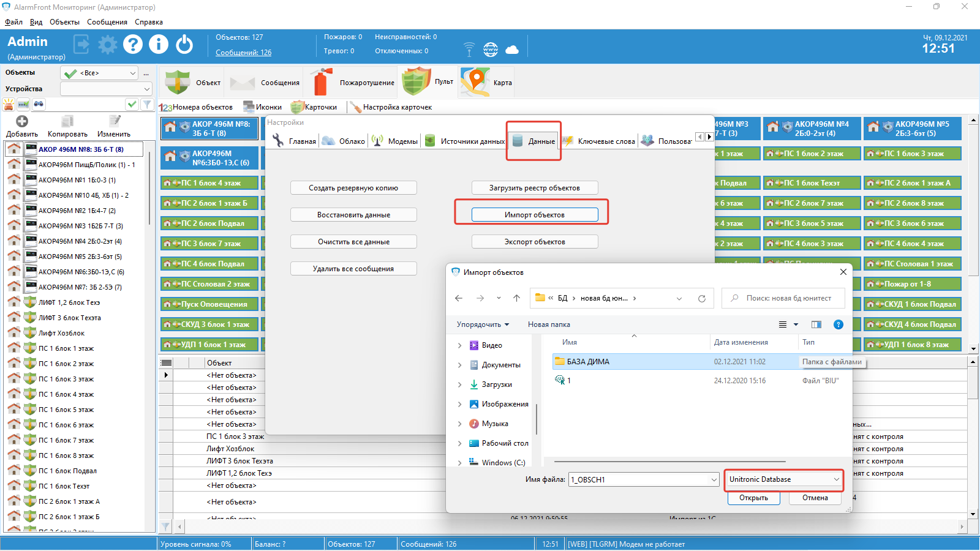Go up one folder in import dialog

coord(516,298)
